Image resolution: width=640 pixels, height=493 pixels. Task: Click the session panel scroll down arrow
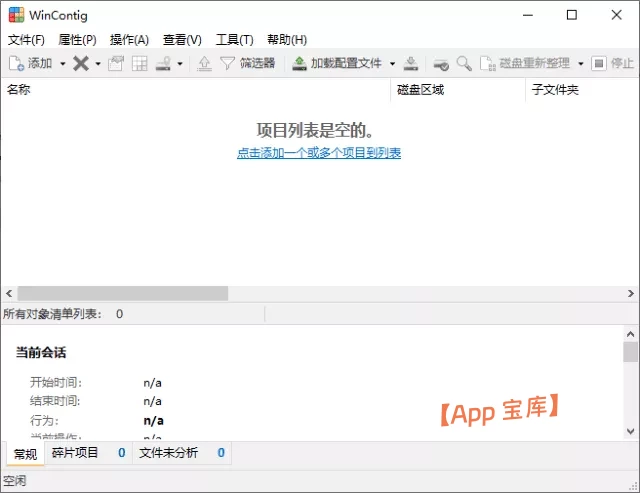point(631,431)
